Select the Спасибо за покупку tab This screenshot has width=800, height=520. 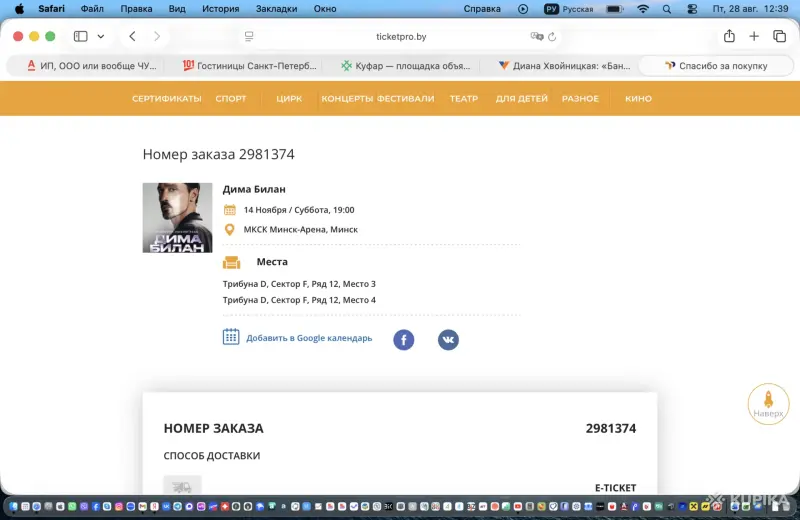coord(716,66)
